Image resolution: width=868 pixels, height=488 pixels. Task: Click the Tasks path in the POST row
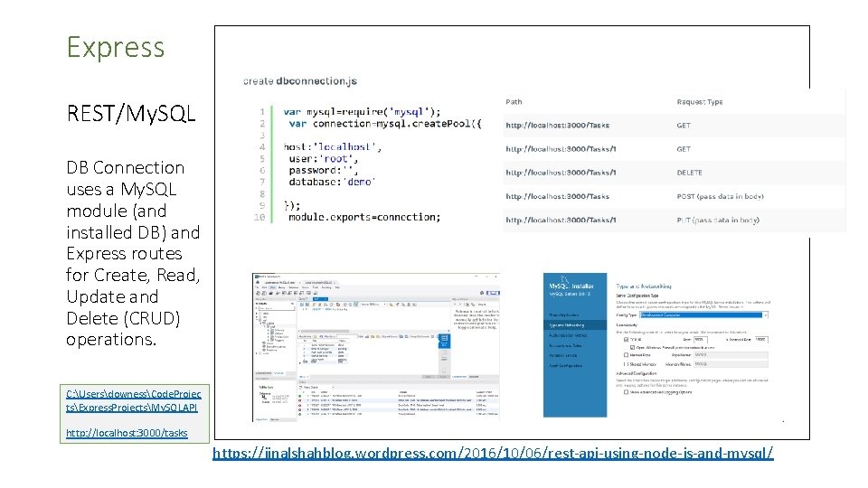(x=558, y=196)
